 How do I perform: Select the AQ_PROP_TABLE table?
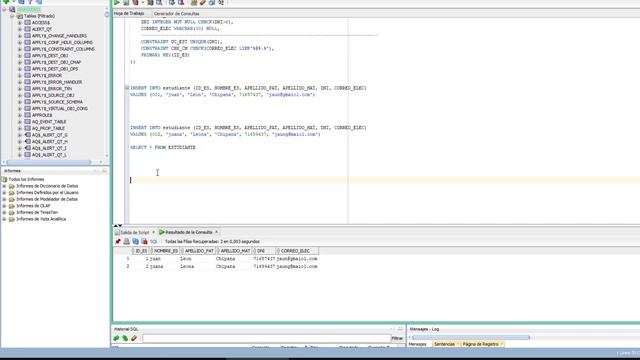[x=48, y=128]
